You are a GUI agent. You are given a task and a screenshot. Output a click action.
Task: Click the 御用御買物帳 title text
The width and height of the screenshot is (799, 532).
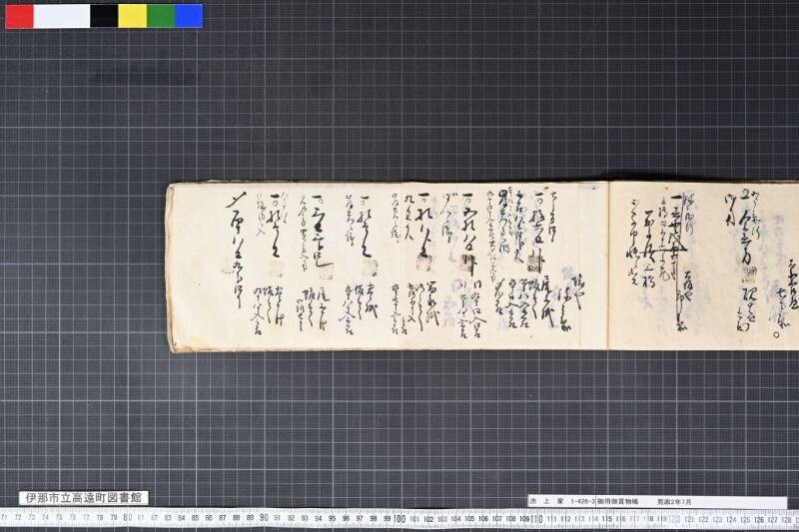tap(617, 501)
